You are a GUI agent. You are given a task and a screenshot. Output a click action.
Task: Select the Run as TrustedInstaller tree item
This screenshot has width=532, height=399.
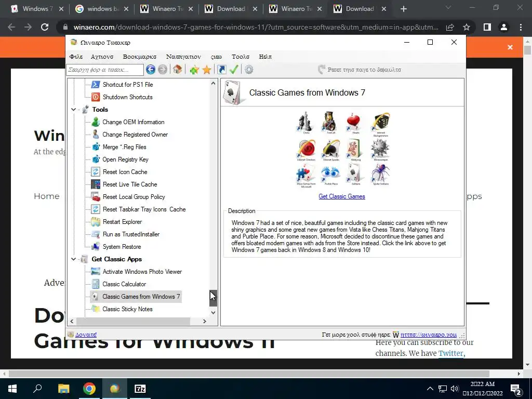point(131,234)
